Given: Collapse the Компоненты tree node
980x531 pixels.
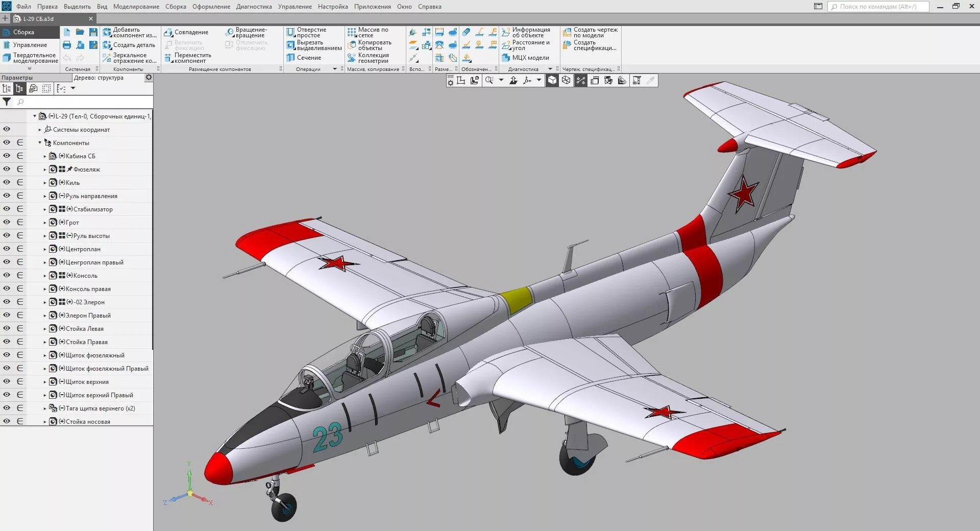Looking at the screenshot, I should (40, 143).
